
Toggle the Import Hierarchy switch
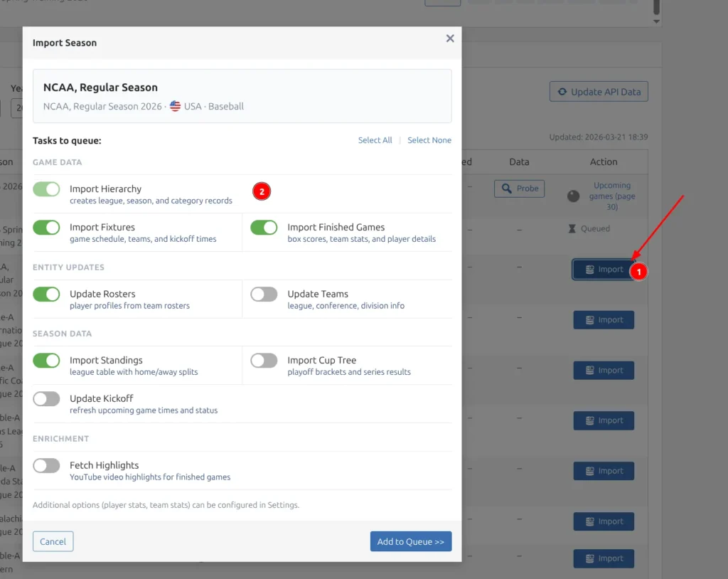coord(46,189)
